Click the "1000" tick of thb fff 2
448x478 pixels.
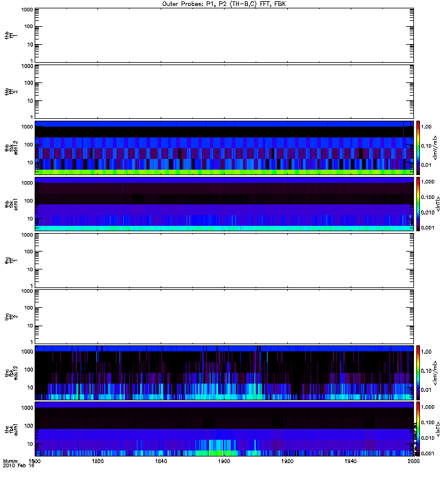click(27, 66)
